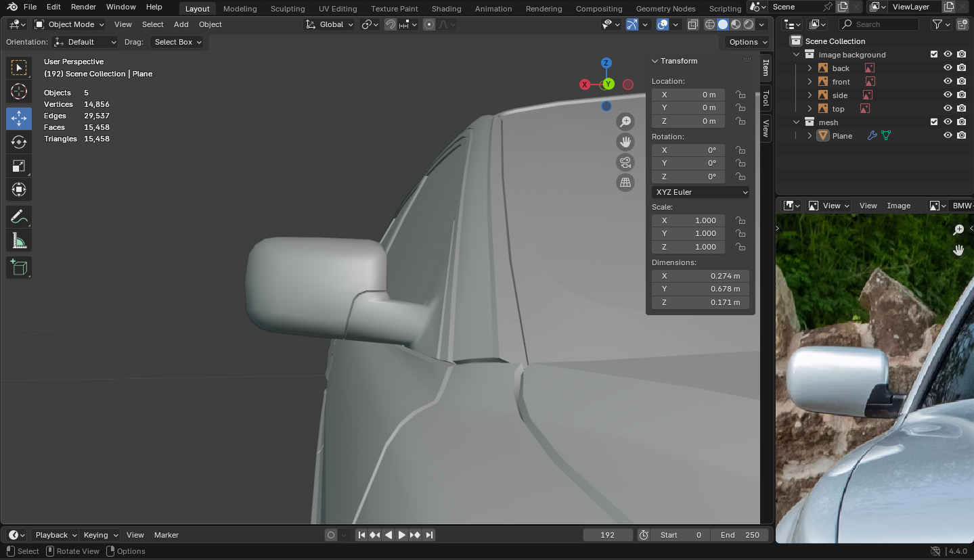The image size is (974, 560).
Task: Click the red X axis on navigation gizmo
Action: click(x=585, y=85)
